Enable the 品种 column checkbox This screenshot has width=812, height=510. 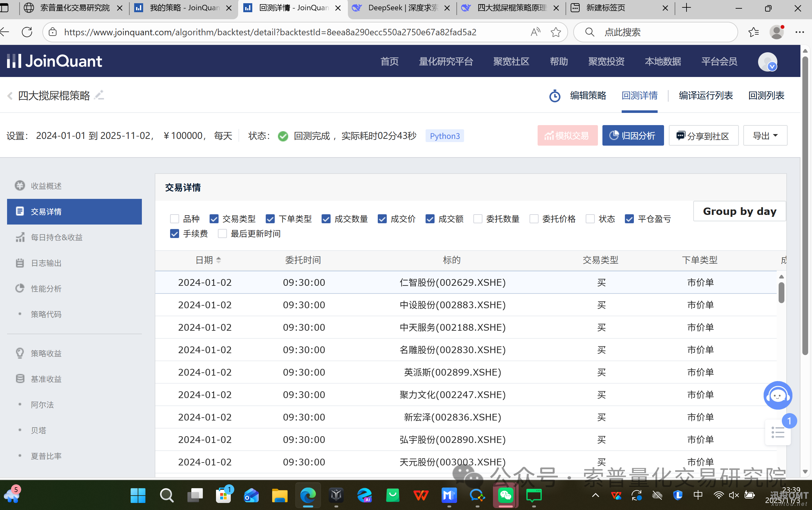pos(174,219)
